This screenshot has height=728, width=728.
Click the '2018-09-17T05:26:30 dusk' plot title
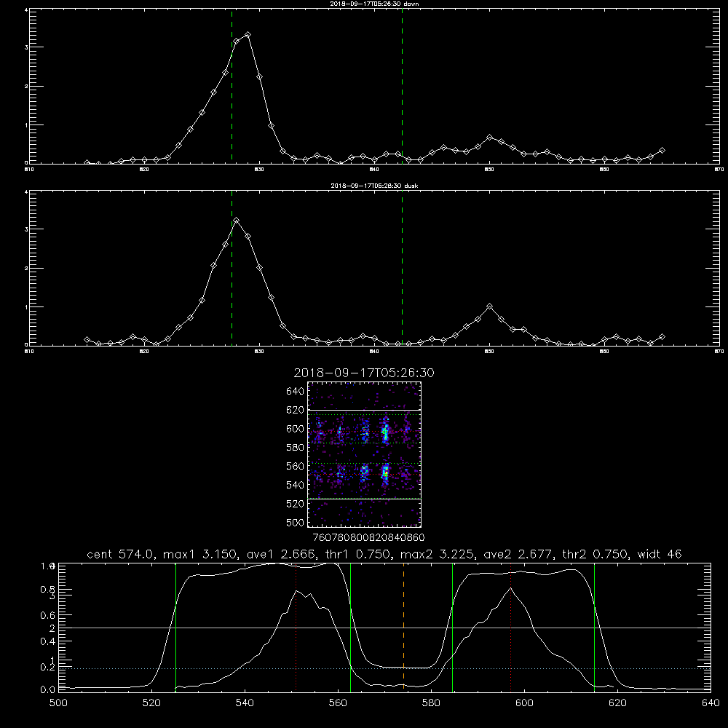374,186
